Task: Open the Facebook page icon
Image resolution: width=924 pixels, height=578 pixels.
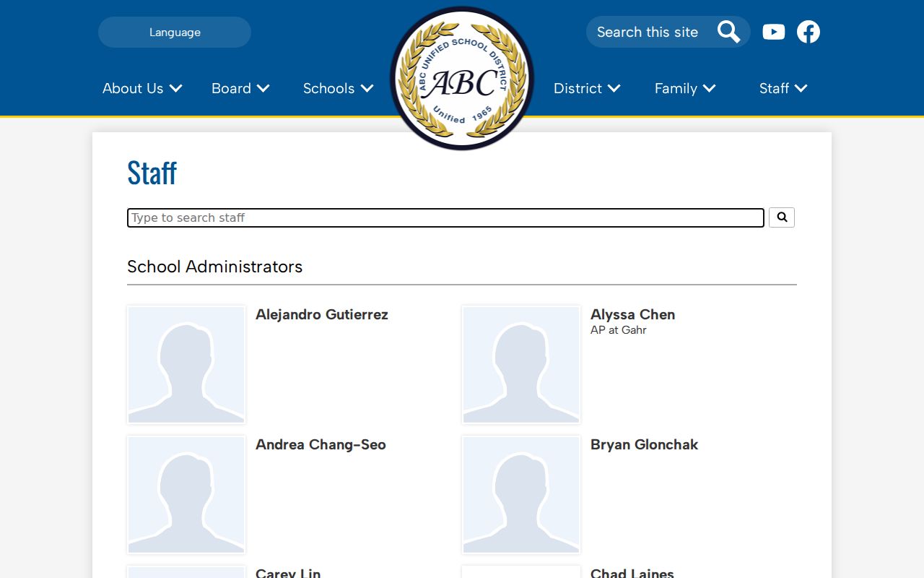Action: [x=808, y=32]
